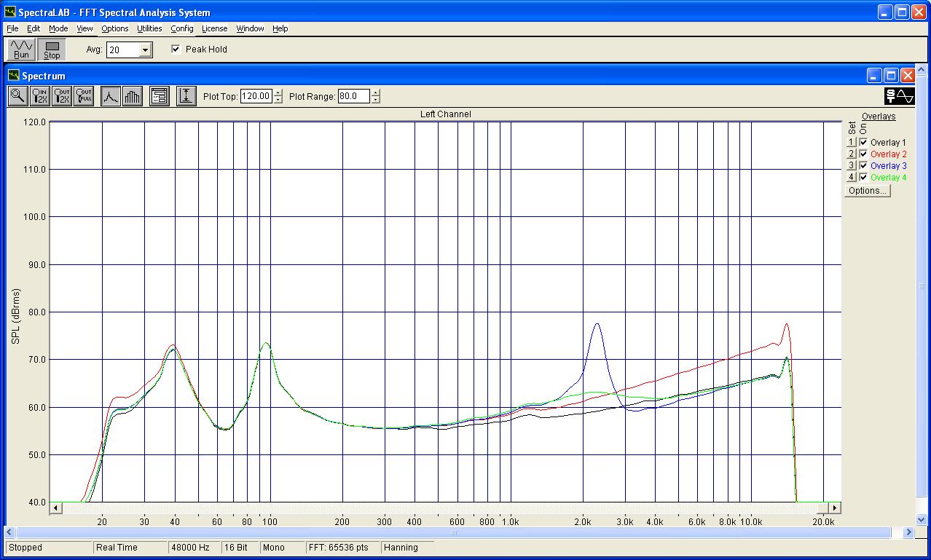Click the Run acquisition button
The image size is (931, 560).
[x=21, y=50]
